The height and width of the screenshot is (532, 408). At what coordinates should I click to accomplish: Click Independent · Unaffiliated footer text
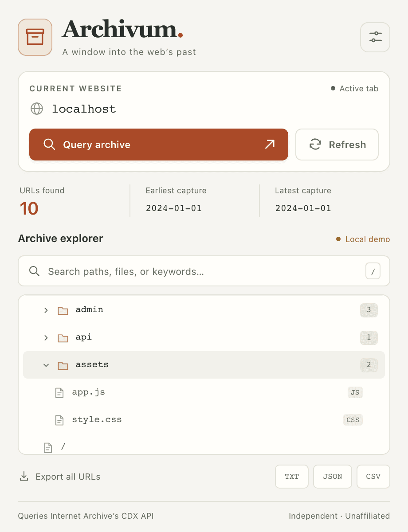pyautogui.click(x=339, y=516)
